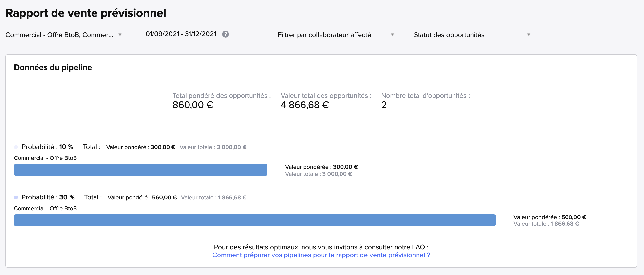Click Commercial - Offre BtoB label under 10 %
Image resolution: width=644 pixels, height=275 pixels.
45,158
